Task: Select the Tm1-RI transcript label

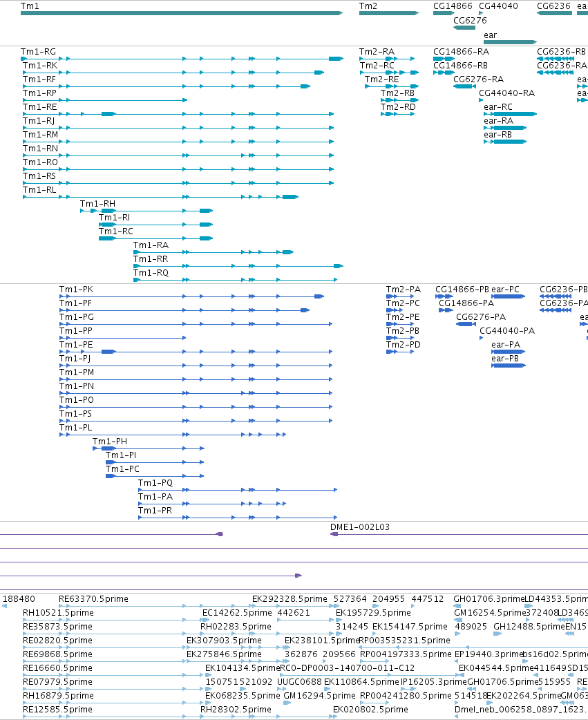Action: click(x=114, y=217)
